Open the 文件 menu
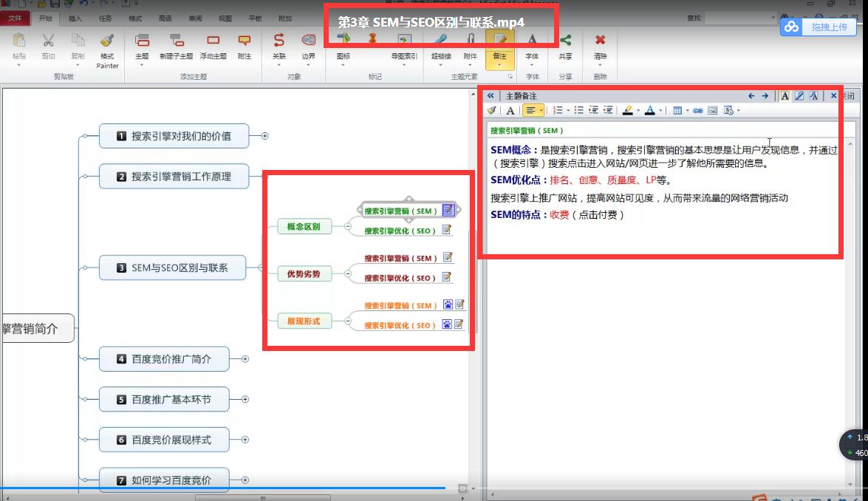 point(14,18)
